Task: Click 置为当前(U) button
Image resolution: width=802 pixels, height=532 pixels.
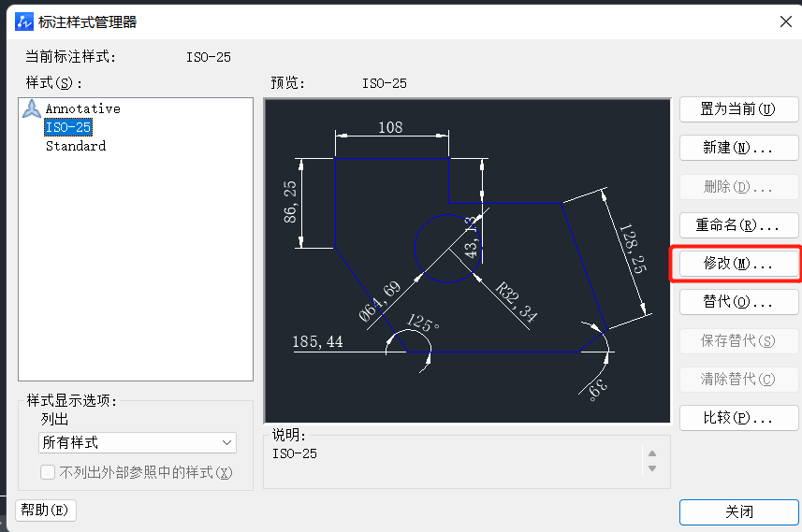Action: tap(738, 109)
